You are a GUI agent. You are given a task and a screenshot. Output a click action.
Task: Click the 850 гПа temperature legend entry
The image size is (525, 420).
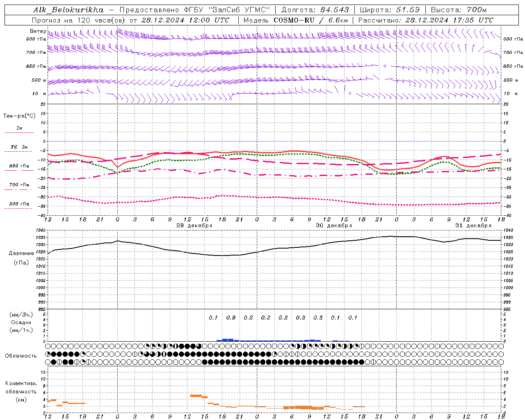[19, 166]
